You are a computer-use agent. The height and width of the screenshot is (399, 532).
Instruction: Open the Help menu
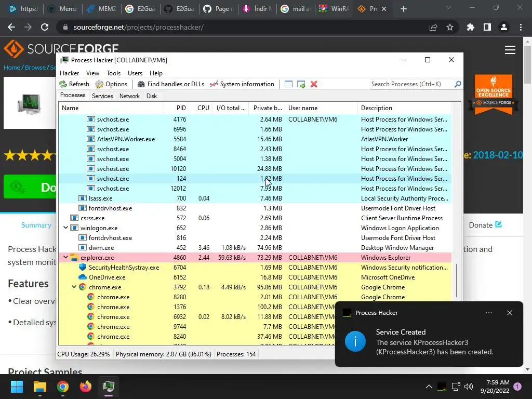(156, 73)
